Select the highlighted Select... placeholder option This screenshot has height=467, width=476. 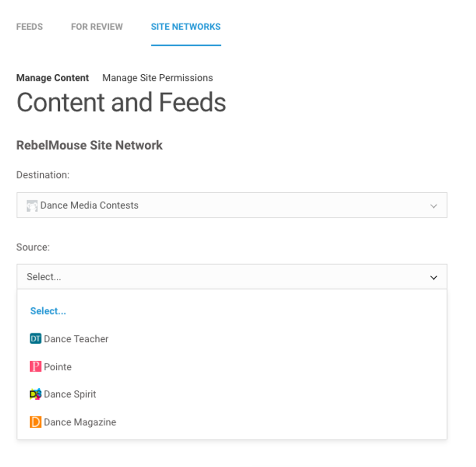(48, 311)
